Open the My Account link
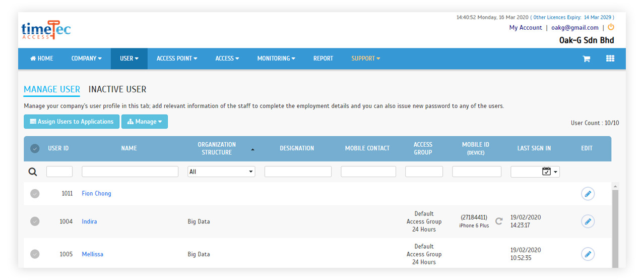The width and height of the screenshot is (644, 280). tap(526, 28)
